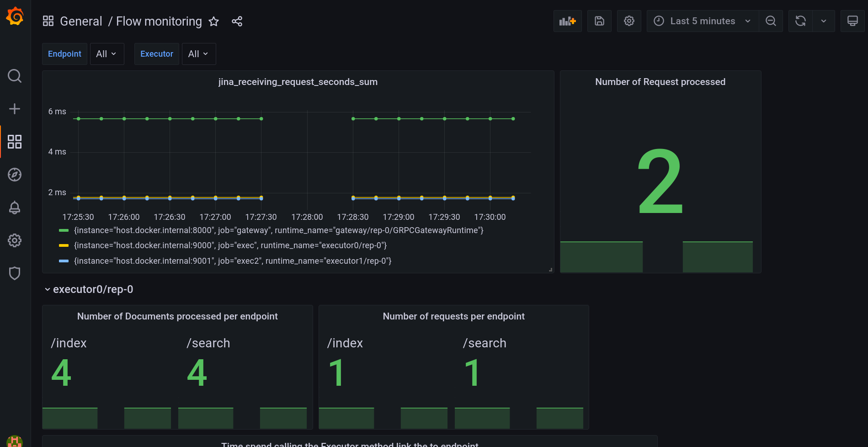The width and height of the screenshot is (868, 447).
Task: Open the Executor variable dropdown
Action: (199, 54)
